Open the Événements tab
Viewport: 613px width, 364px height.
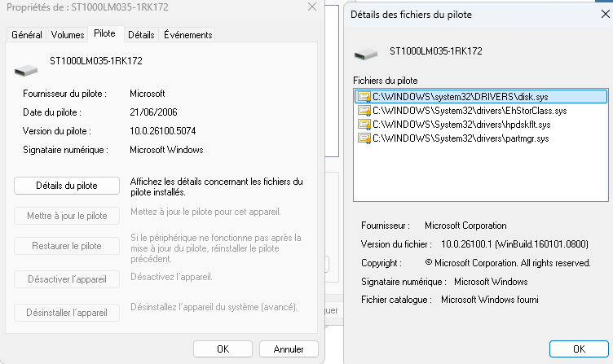click(187, 35)
